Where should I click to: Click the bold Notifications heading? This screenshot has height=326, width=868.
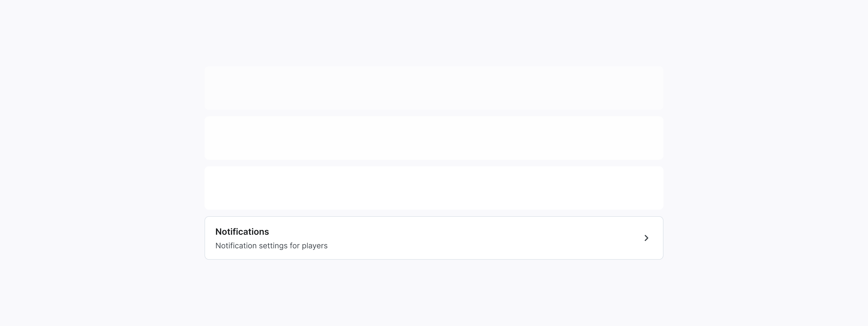coord(242,231)
